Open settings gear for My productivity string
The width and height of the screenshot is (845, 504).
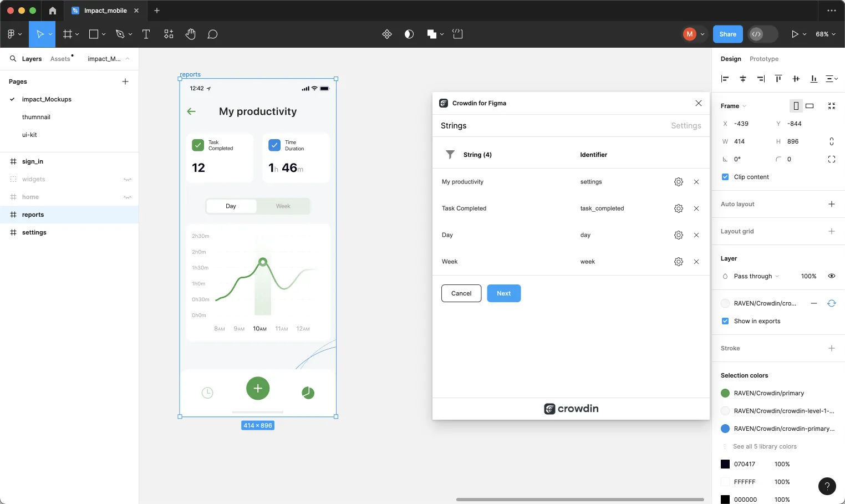679,182
